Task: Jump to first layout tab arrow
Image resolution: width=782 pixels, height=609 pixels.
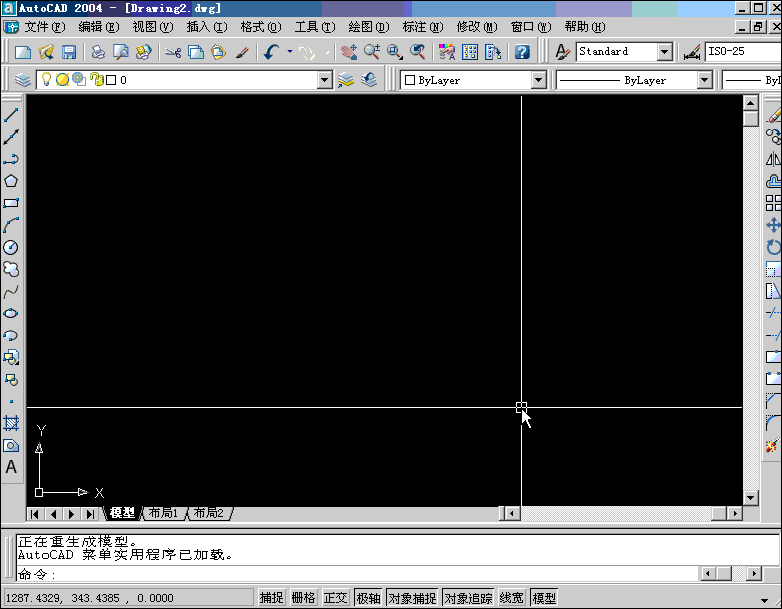Action: [x=34, y=514]
